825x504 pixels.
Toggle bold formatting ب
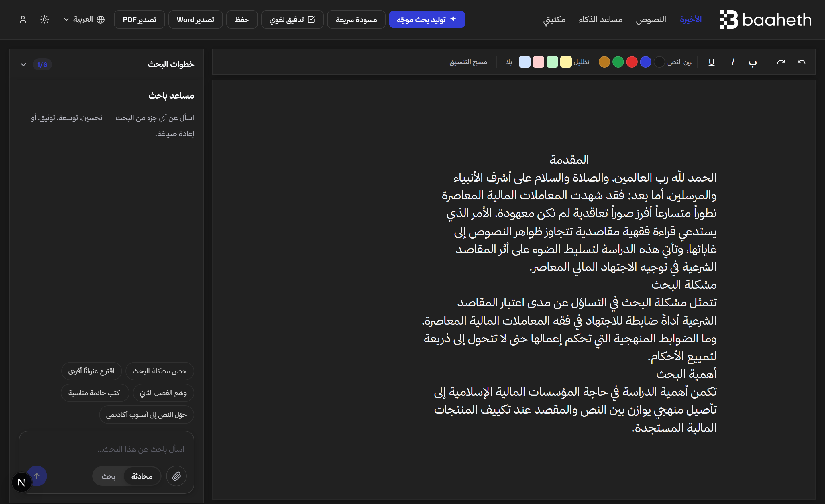point(753,62)
